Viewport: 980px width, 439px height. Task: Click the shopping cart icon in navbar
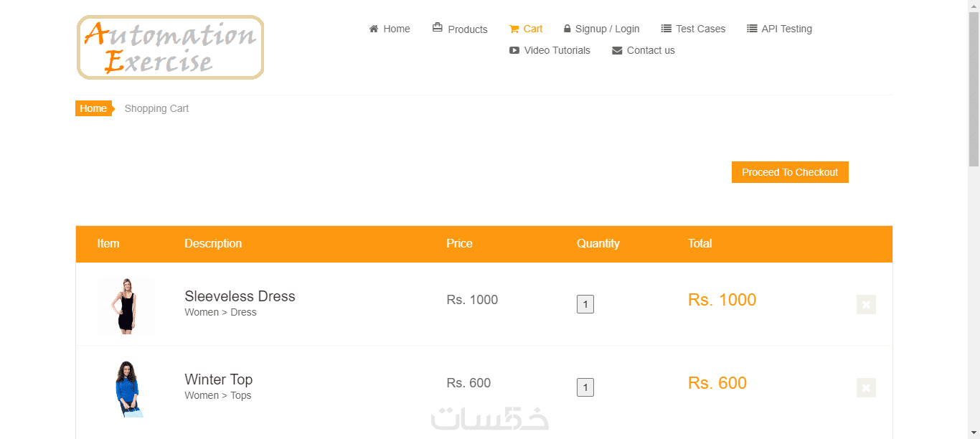point(514,29)
